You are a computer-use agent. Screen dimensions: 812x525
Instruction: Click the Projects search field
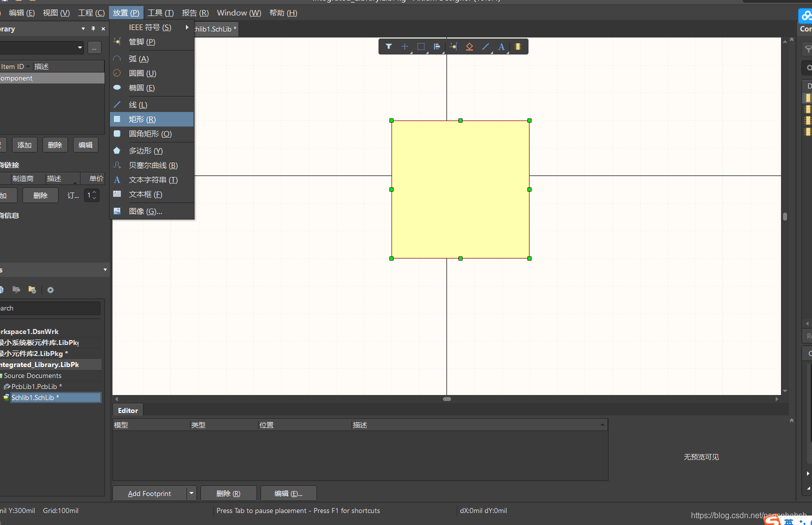(50, 308)
